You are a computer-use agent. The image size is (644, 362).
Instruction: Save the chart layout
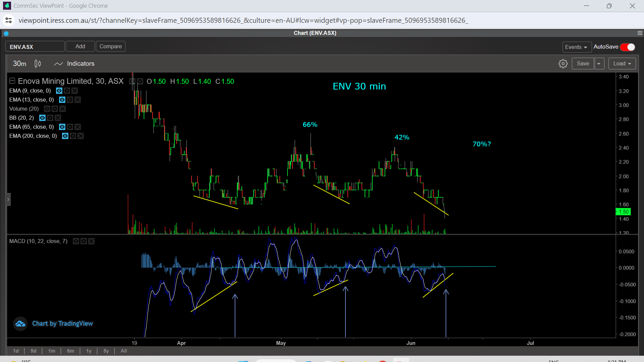coord(583,64)
